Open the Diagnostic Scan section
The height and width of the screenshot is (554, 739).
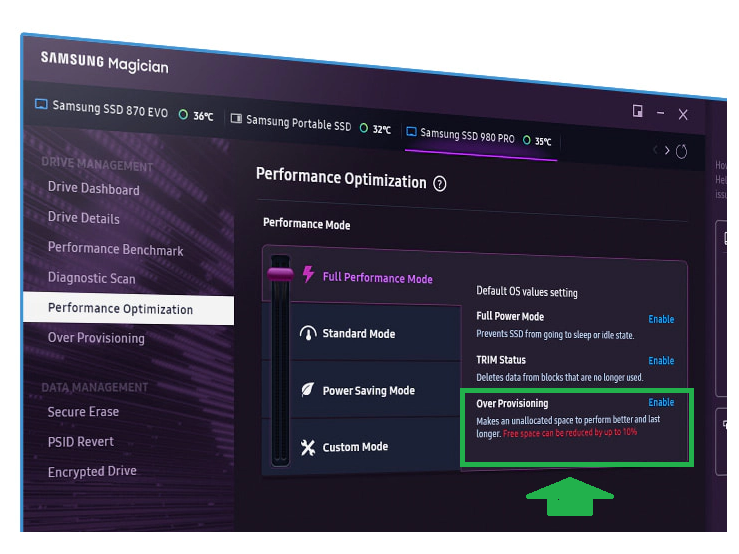(91, 278)
